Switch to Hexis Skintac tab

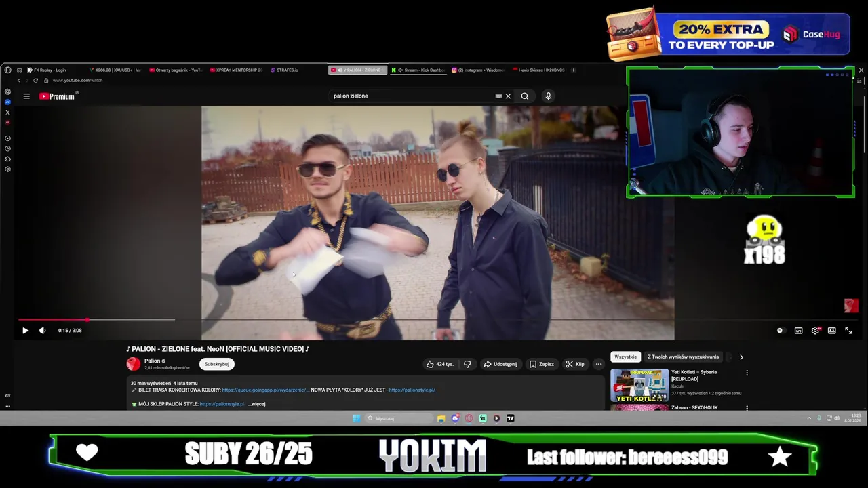tap(540, 70)
